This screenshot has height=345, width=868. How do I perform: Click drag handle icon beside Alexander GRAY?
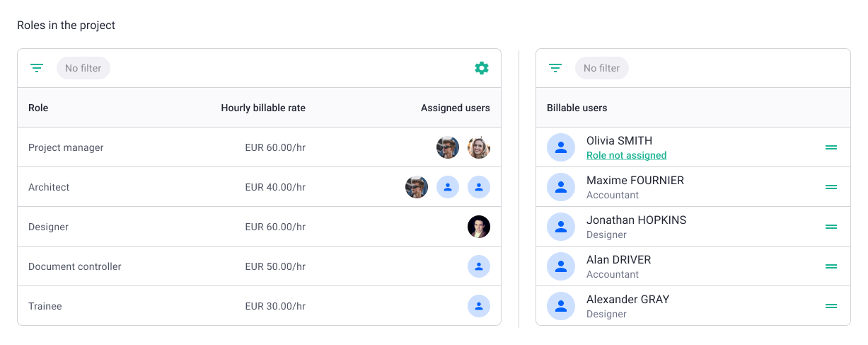tap(831, 306)
